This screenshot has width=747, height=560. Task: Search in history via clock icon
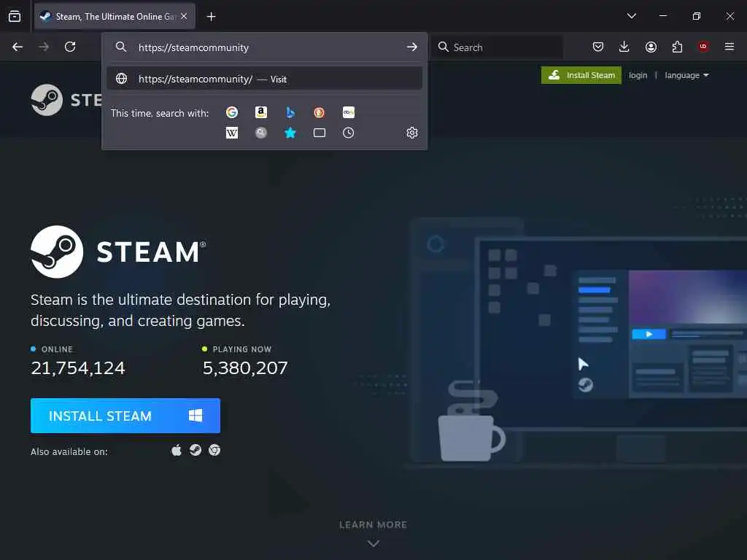coord(349,133)
